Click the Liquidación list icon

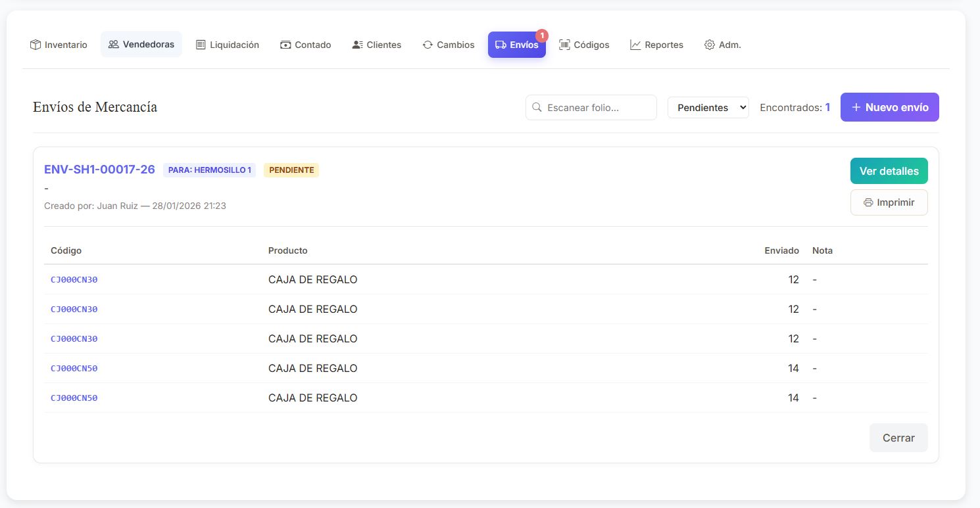201,45
